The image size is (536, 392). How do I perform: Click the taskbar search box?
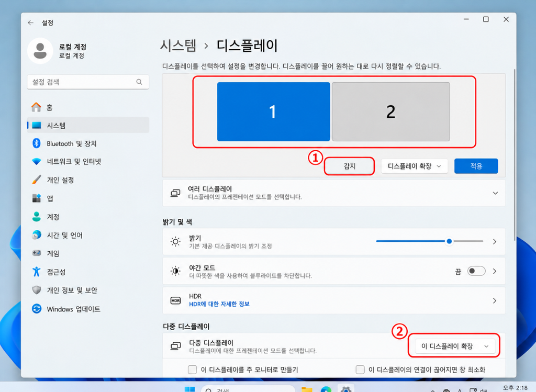(248, 389)
